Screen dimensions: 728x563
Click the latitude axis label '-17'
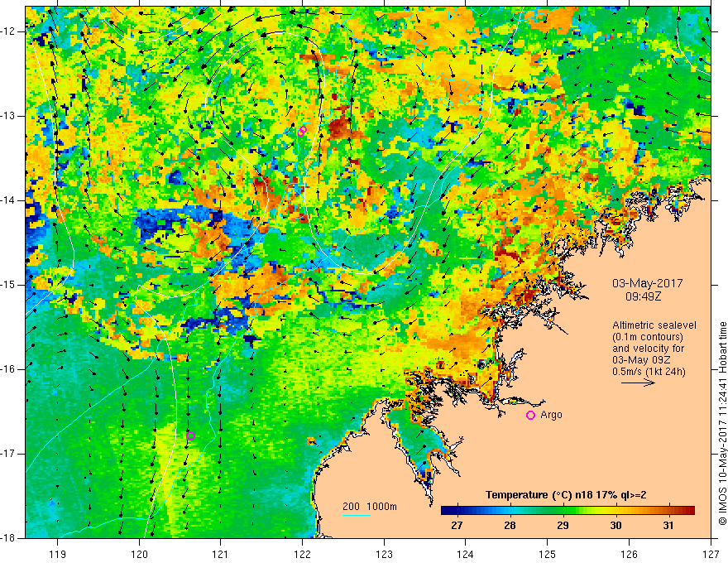pyautogui.click(x=8, y=454)
